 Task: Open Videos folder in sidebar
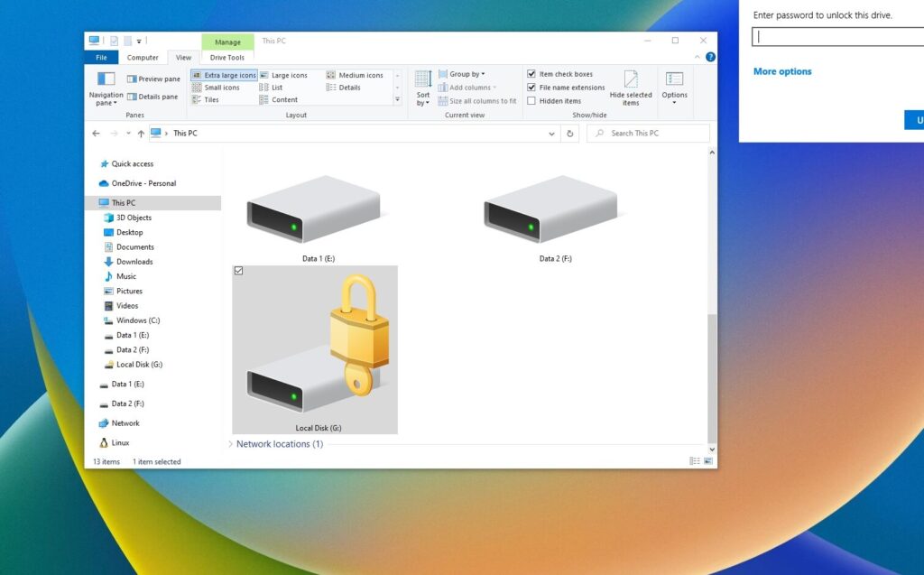click(x=127, y=306)
